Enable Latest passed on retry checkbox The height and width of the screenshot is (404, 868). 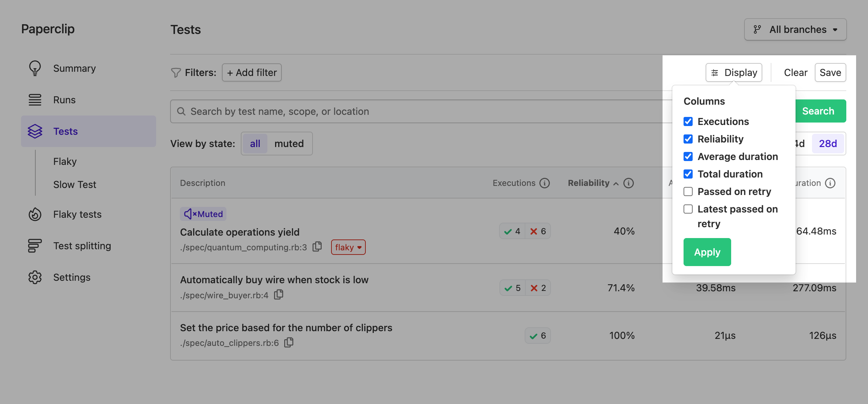[688, 209]
